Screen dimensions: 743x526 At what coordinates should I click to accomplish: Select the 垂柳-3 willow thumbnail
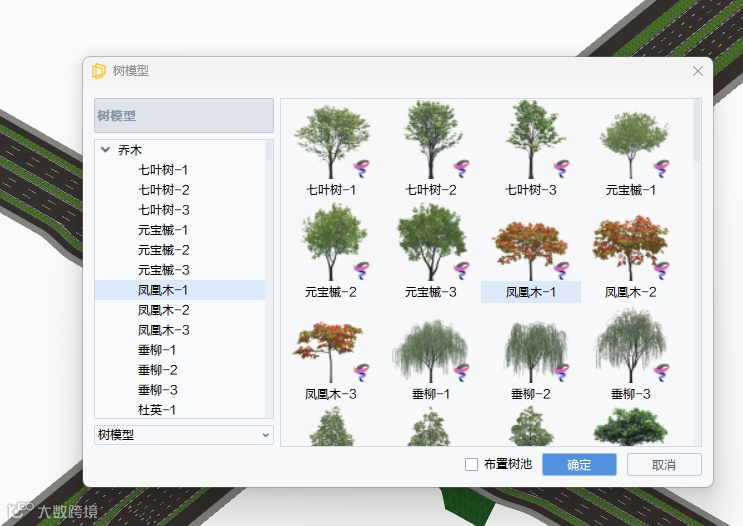coord(632,345)
